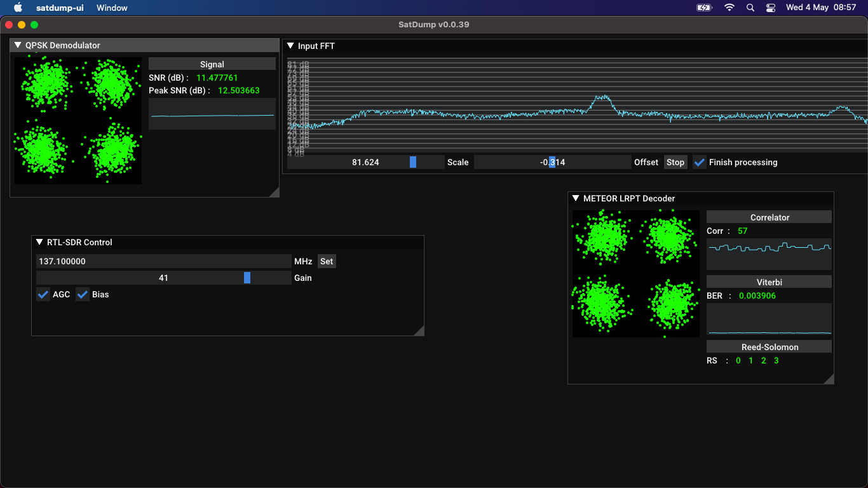Click the RTL-SDR Control panel title
This screenshot has width=868, height=488.
tap(79, 242)
